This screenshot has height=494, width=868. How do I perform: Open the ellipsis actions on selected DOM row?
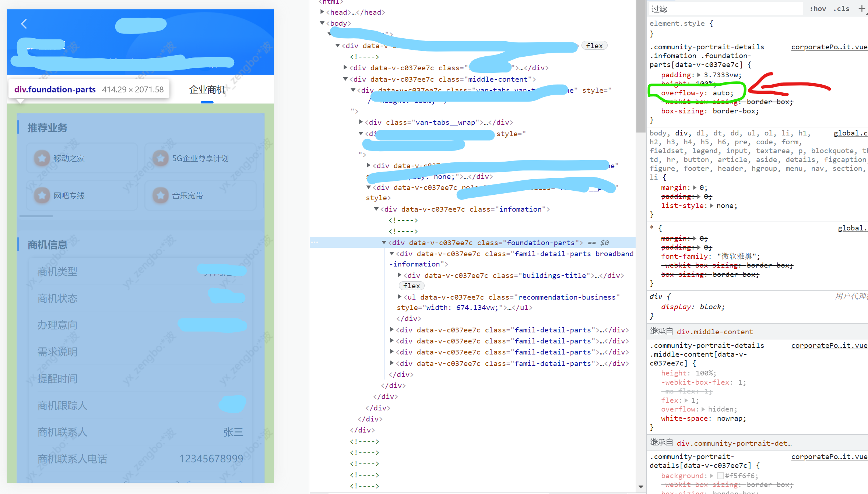(314, 242)
